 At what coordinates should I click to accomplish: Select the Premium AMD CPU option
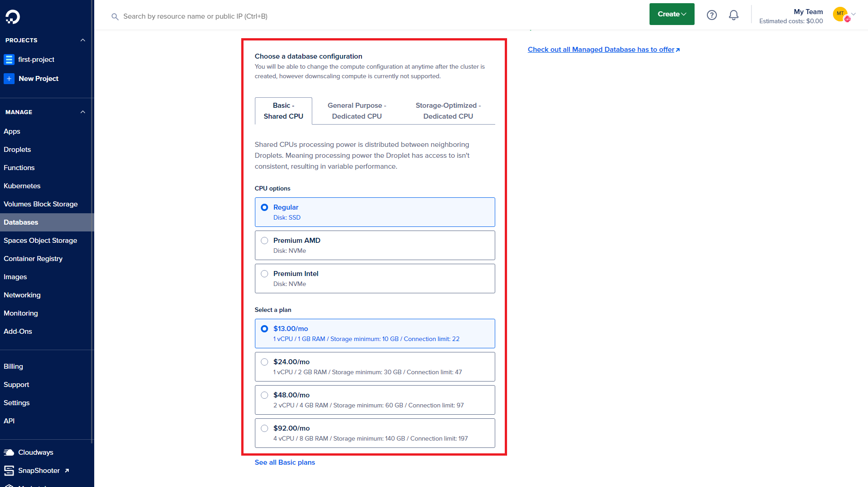click(264, 241)
